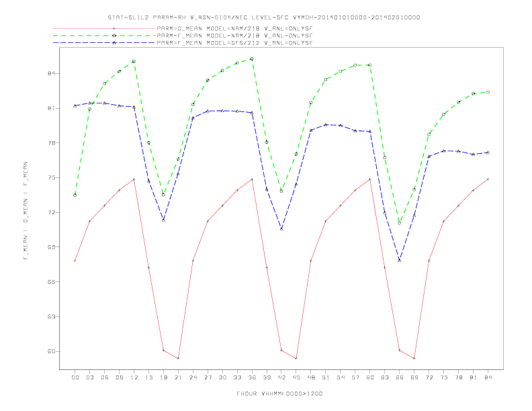Click the y-axis label F_MEAN | O_MEAN | F_MEAN
The height and width of the screenshot is (411, 532).
click(26, 211)
